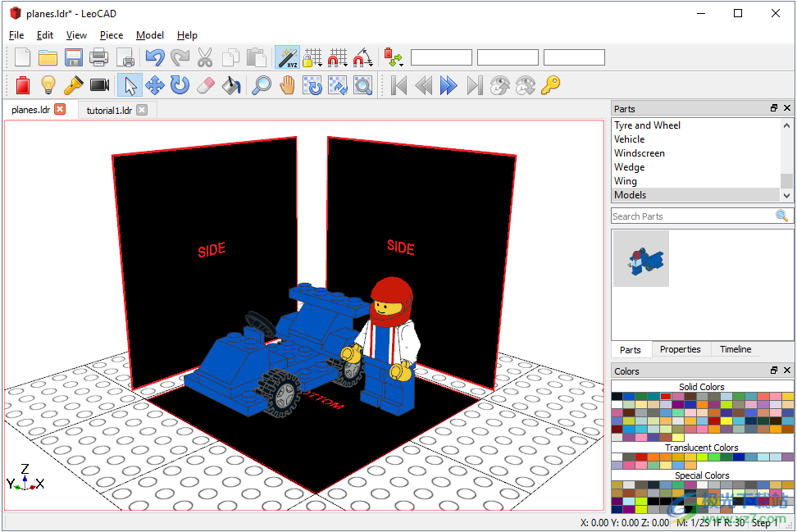The image size is (797, 532).
Task: Choose the Light bulb tool
Action: tap(48, 85)
